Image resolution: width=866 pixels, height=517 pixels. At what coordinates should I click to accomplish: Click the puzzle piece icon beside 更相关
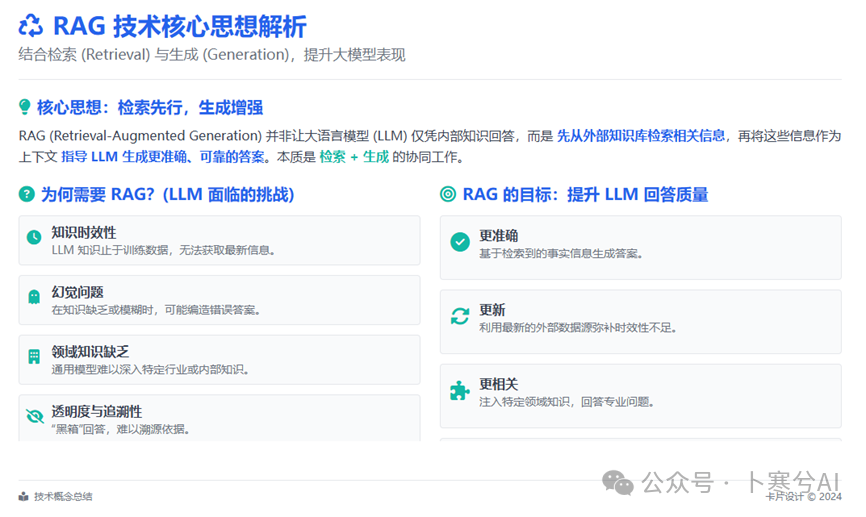point(459,390)
